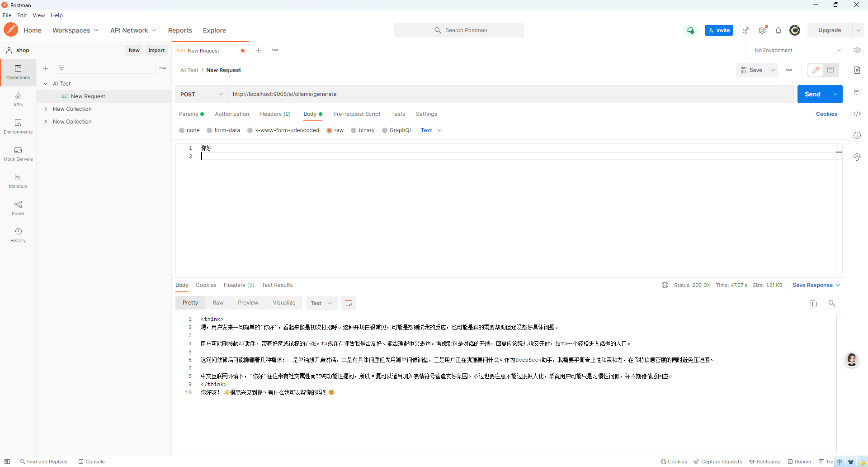The width and height of the screenshot is (868, 467).
Task: Search the response with magnifier icon
Action: [832, 303]
